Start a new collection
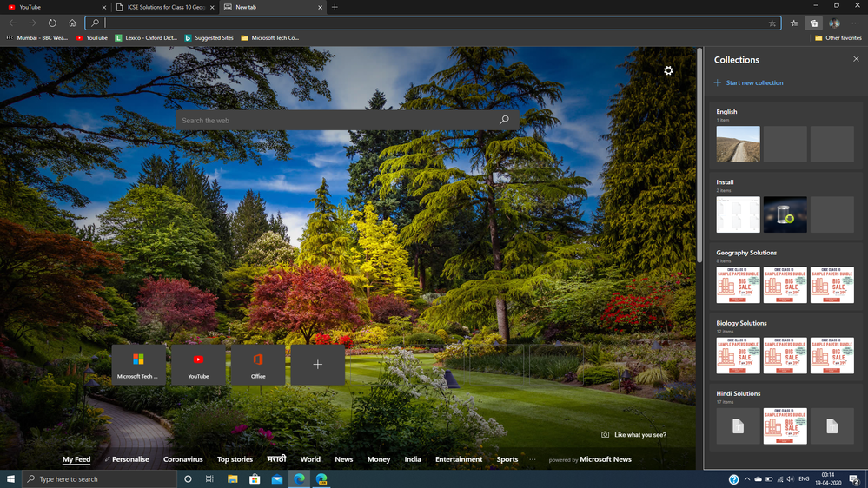This screenshot has width=868, height=488. pyautogui.click(x=754, y=82)
